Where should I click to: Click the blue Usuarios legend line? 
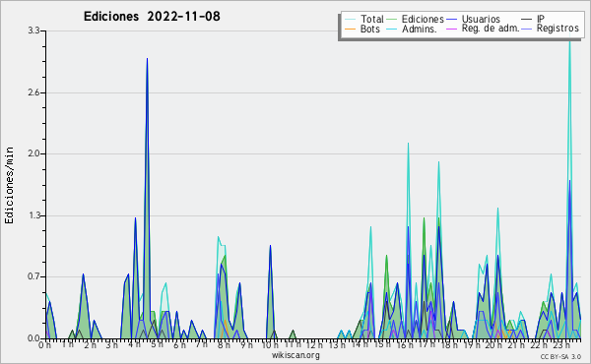[451, 20]
